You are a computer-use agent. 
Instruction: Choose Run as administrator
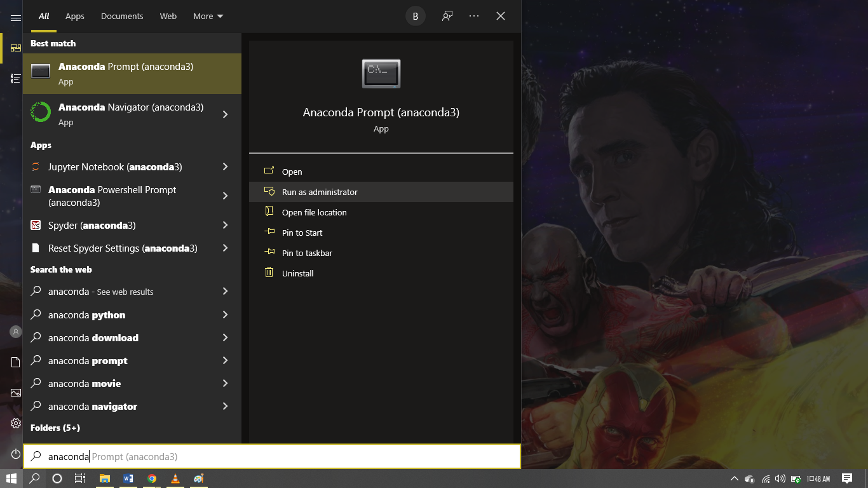pyautogui.click(x=381, y=192)
